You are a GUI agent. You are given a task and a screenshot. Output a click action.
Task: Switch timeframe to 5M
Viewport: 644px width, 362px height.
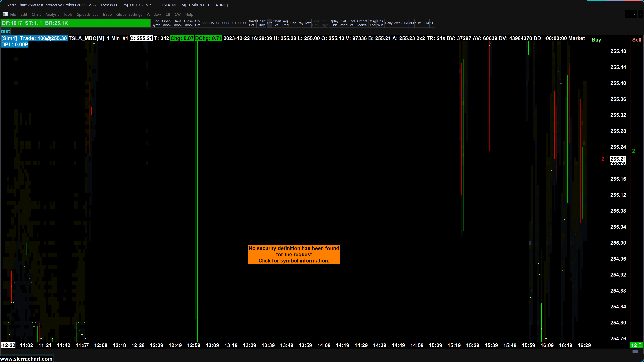(412, 23)
